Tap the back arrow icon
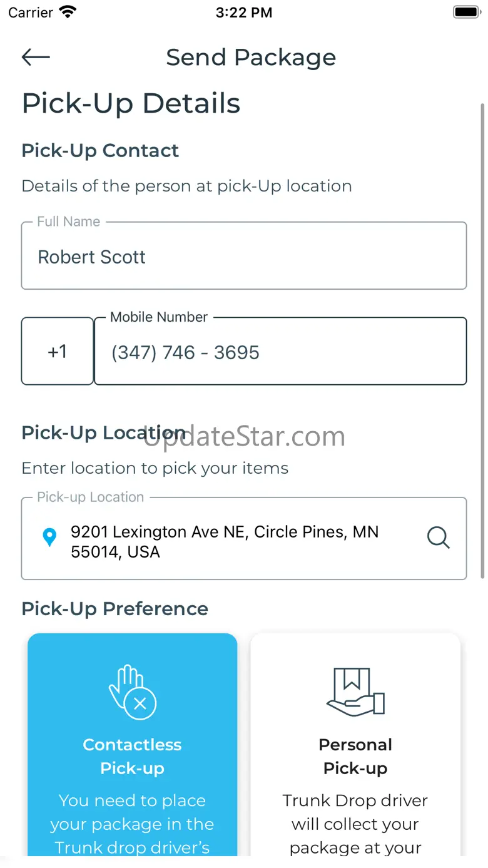 (36, 58)
